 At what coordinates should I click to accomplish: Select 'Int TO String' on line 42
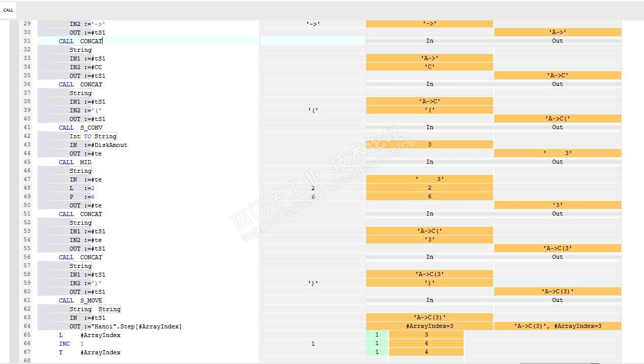(x=93, y=136)
